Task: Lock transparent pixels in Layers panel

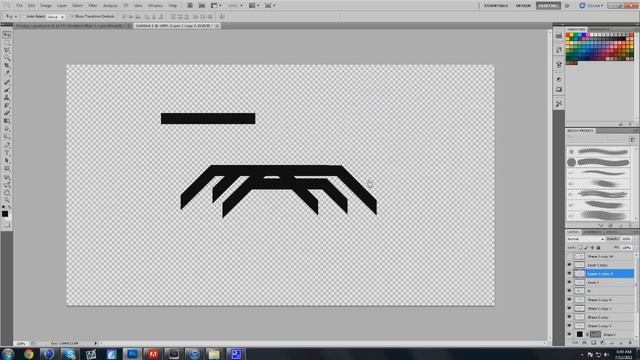Action: (x=580, y=247)
